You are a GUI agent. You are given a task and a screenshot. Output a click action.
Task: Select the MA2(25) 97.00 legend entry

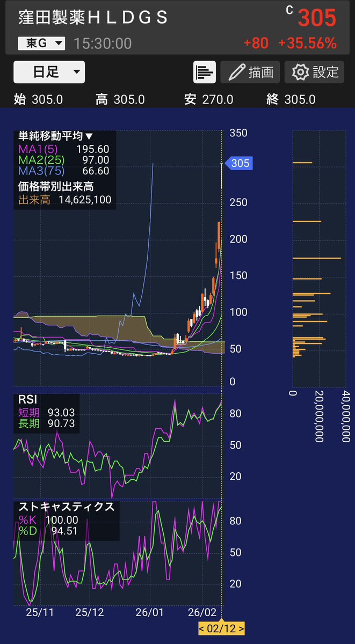[x=64, y=160]
